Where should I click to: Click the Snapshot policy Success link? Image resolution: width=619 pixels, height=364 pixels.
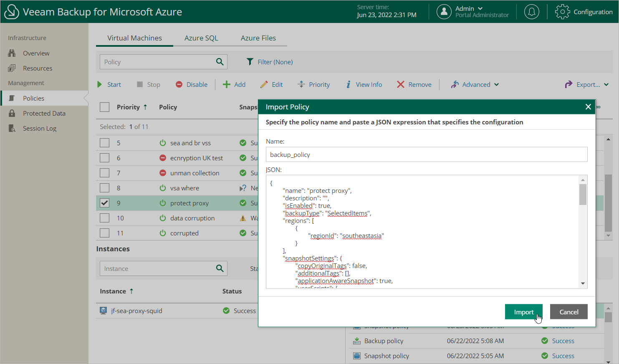coord(563,356)
